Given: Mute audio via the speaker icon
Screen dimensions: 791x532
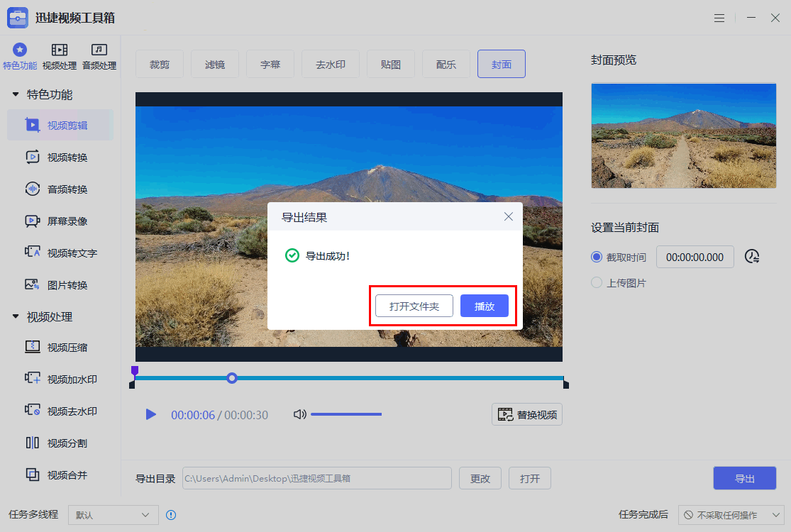Looking at the screenshot, I should coord(300,414).
